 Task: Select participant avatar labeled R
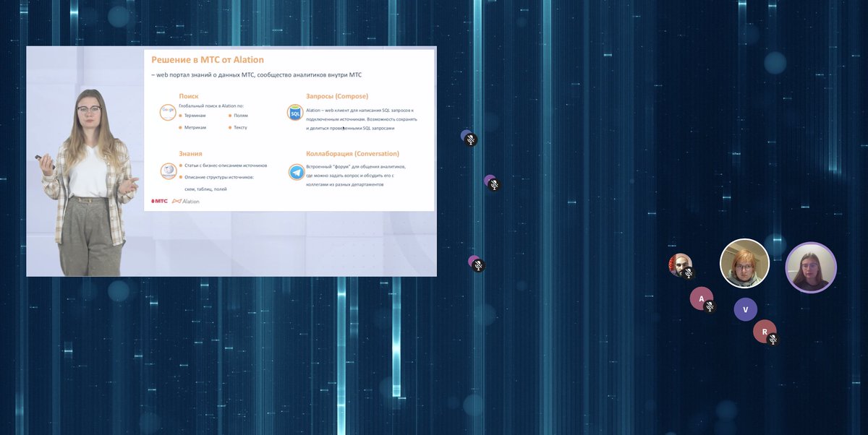(765, 332)
